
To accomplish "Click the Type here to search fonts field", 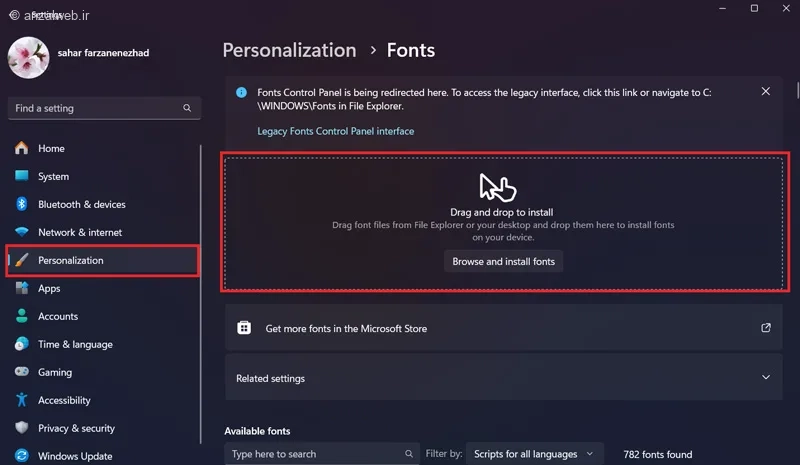I will click(x=320, y=454).
